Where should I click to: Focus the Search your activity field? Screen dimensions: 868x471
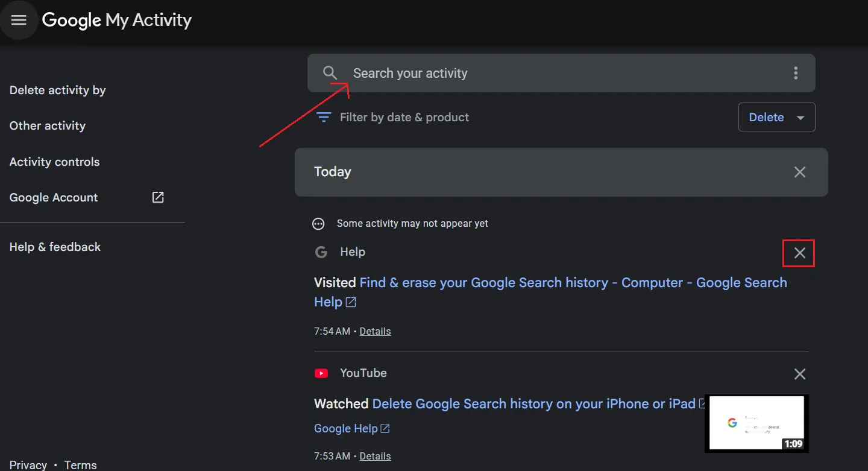(x=561, y=73)
